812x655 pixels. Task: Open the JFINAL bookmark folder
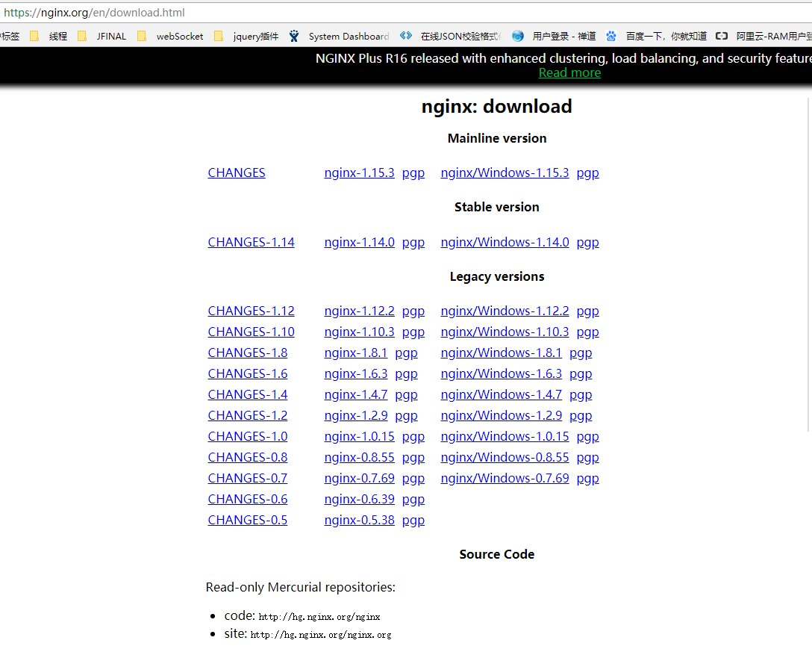click(102, 37)
